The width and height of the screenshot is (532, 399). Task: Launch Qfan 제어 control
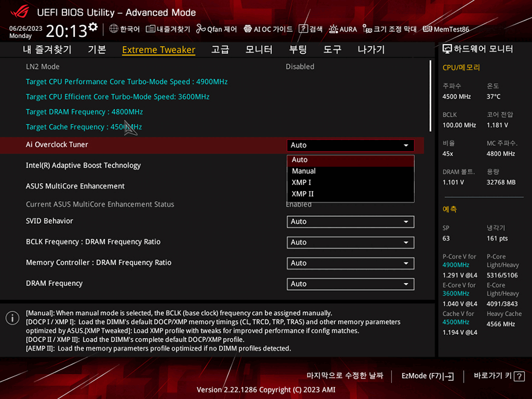point(222,29)
